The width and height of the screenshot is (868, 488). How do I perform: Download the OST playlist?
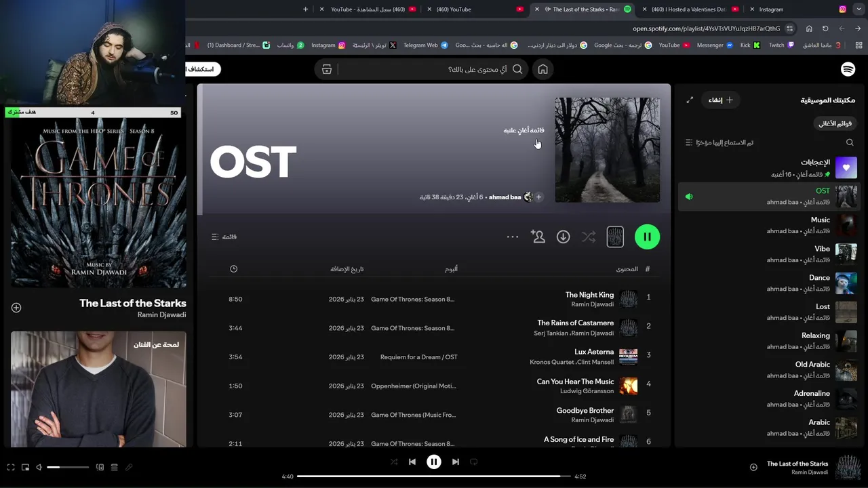tap(563, 237)
